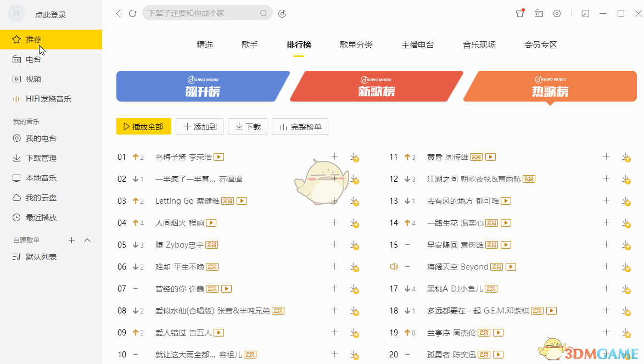Screen dimensions: 644x364
Task: Click the 播放全部 button
Action: pos(143,126)
